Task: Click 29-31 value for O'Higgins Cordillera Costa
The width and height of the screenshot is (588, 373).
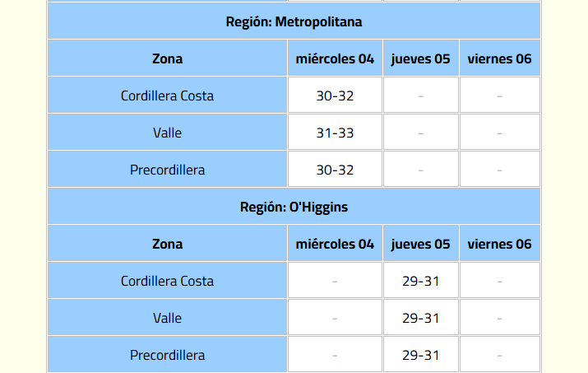Action: [420, 281]
